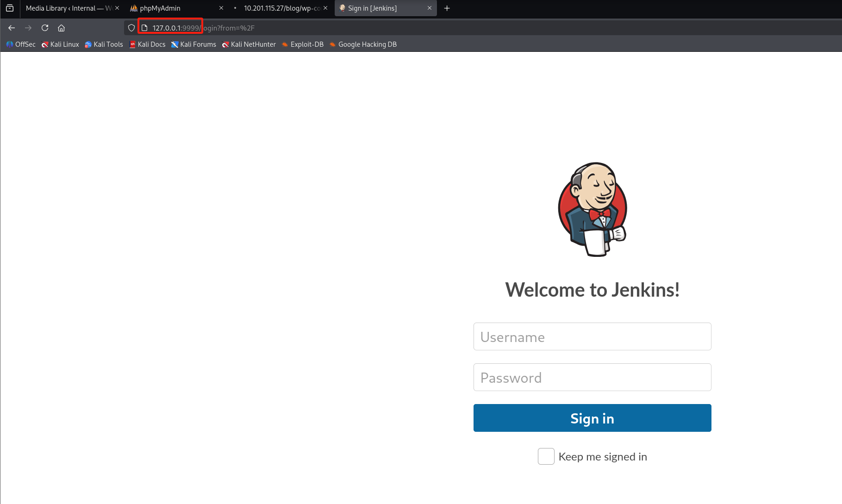
Task: Open the Firefox recent browsing view icon
Action: point(9,8)
